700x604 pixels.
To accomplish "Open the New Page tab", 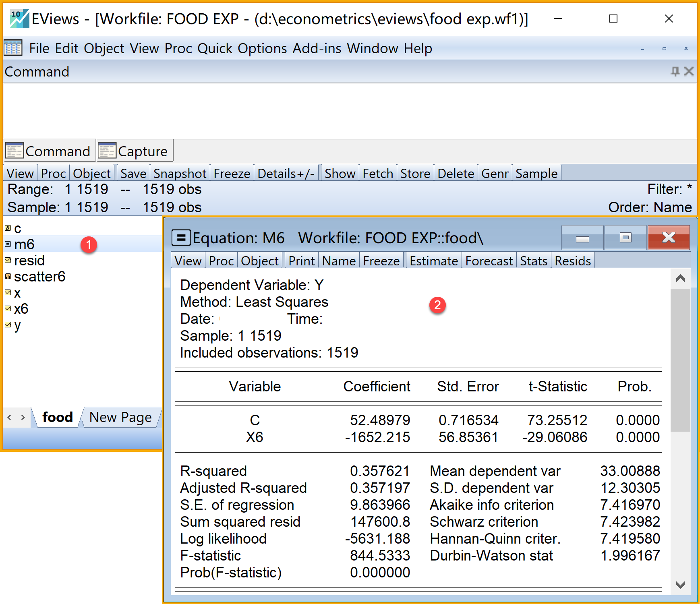I will (120, 417).
